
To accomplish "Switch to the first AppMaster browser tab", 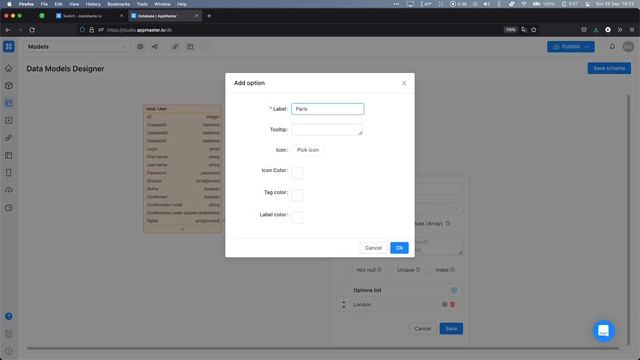I will tap(89, 16).
